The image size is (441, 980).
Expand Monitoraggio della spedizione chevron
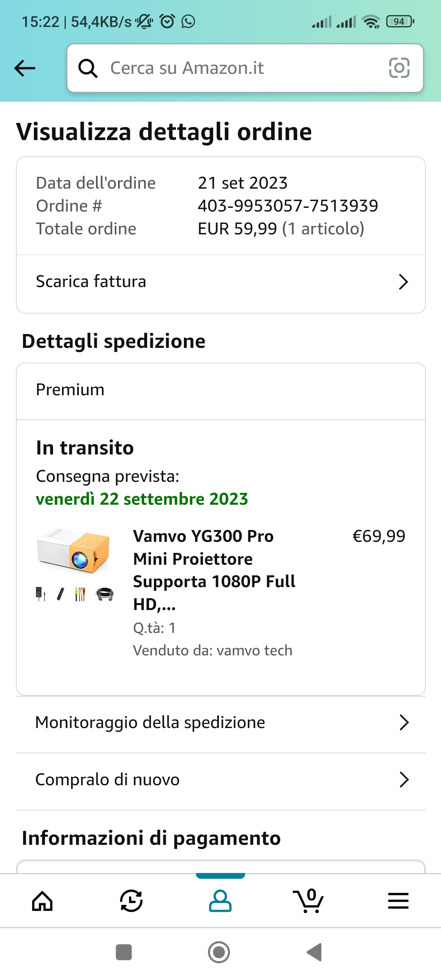click(404, 722)
